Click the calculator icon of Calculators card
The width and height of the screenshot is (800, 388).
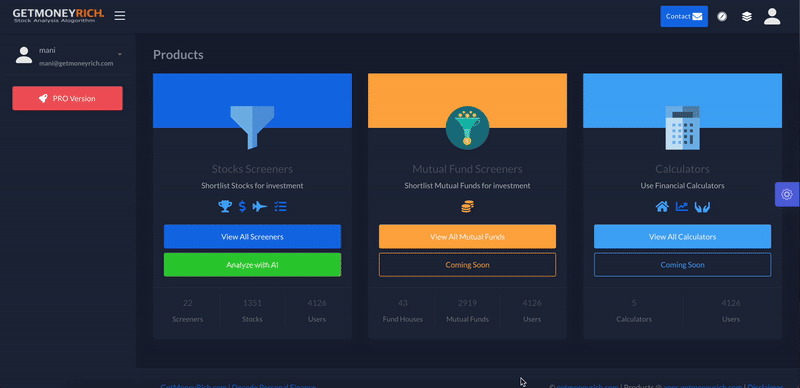click(682, 128)
